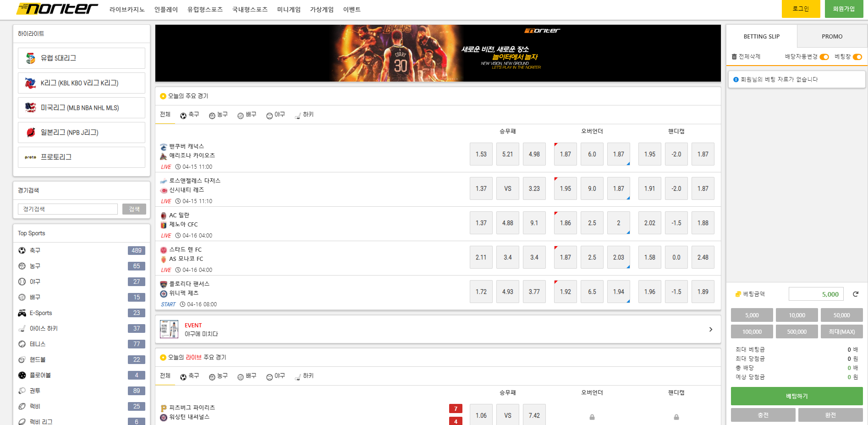Click the trash icon to clear all bets
Viewport: 868px width, 425px height.
coord(734,57)
